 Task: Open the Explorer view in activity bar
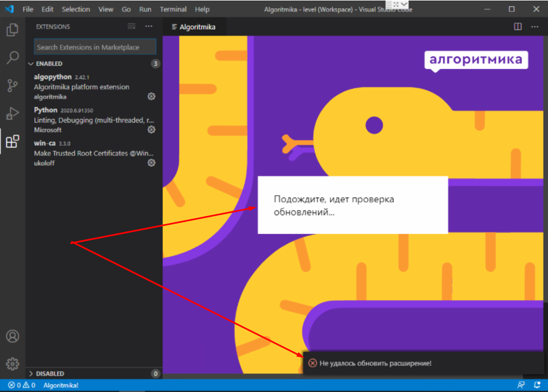tap(12, 30)
